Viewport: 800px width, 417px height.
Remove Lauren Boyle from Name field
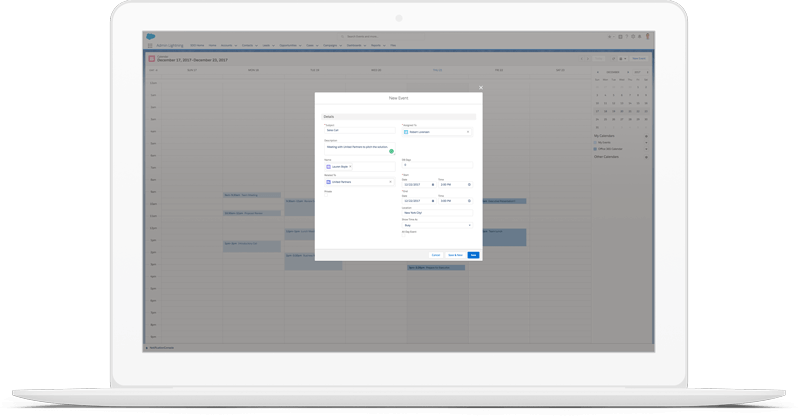pos(350,166)
